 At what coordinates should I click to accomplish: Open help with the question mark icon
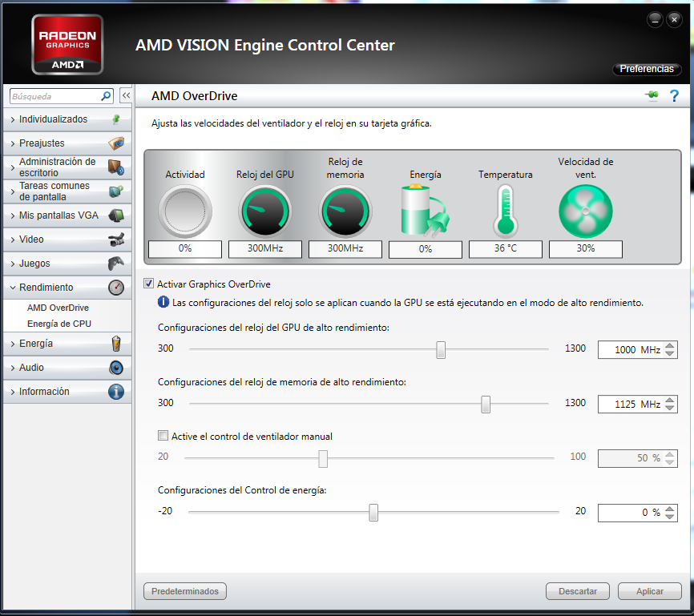(674, 95)
